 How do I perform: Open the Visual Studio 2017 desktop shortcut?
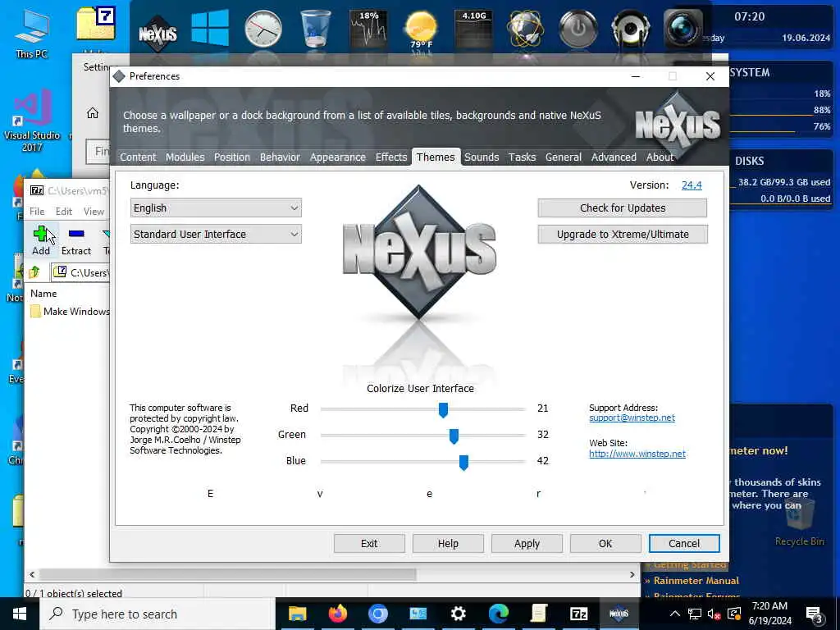click(32, 122)
